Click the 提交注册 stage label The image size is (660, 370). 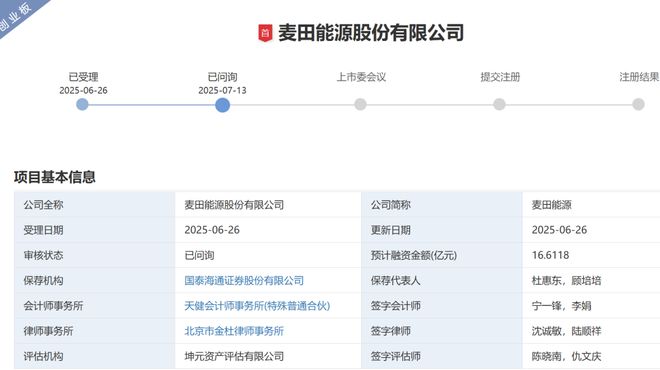point(500,77)
